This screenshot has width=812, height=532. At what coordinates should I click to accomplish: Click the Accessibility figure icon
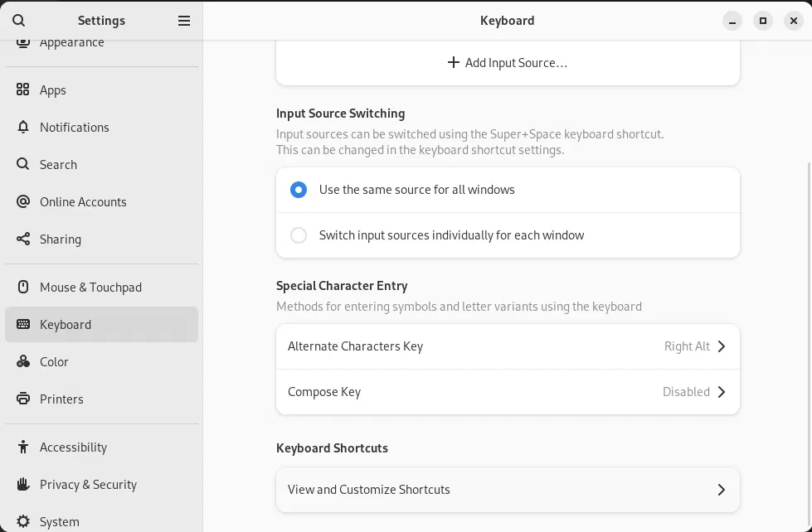[x=22, y=447]
